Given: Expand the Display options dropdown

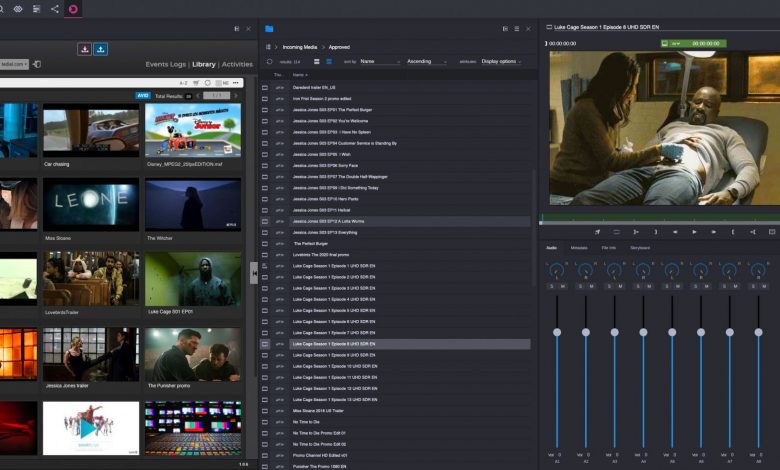Looking at the screenshot, I should pyautogui.click(x=501, y=61).
